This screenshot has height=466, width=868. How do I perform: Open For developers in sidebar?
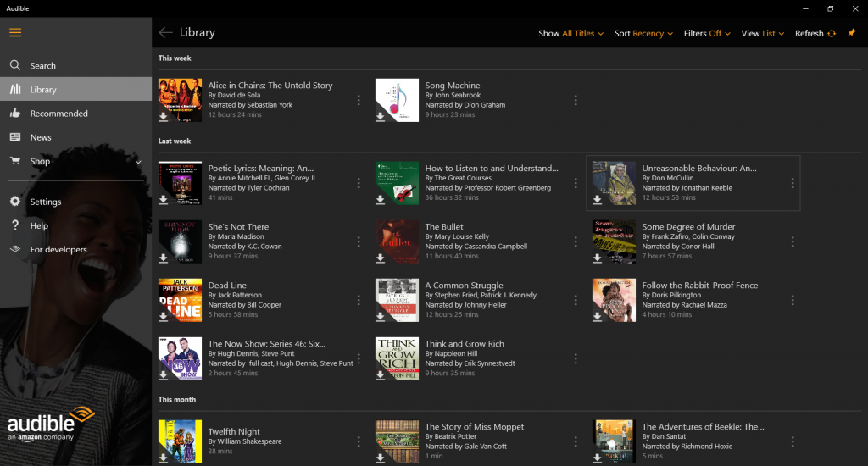(x=75, y=249)
